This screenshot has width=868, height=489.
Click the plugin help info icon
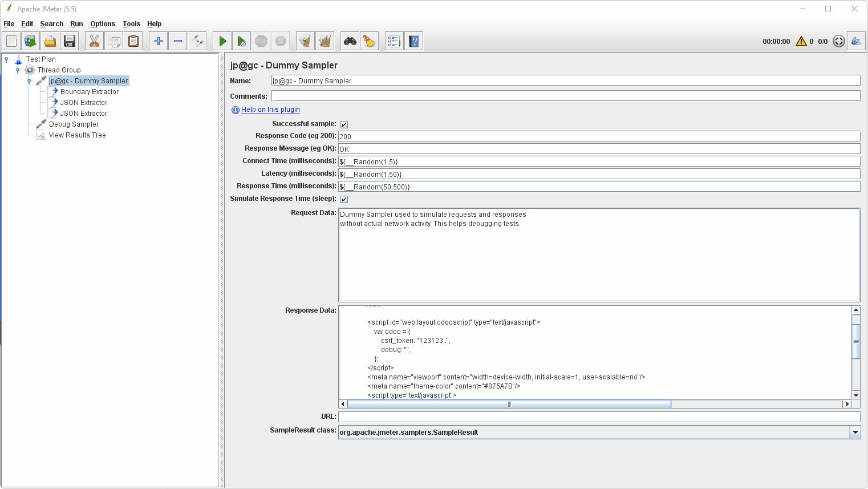coord(235,110)
